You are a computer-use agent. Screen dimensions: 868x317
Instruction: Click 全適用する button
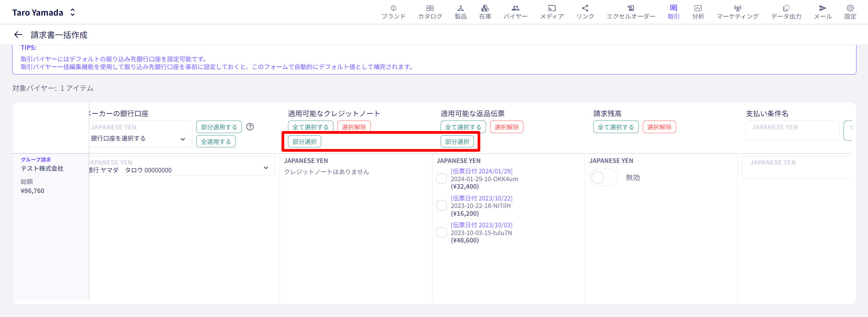(x=216, y=142)
